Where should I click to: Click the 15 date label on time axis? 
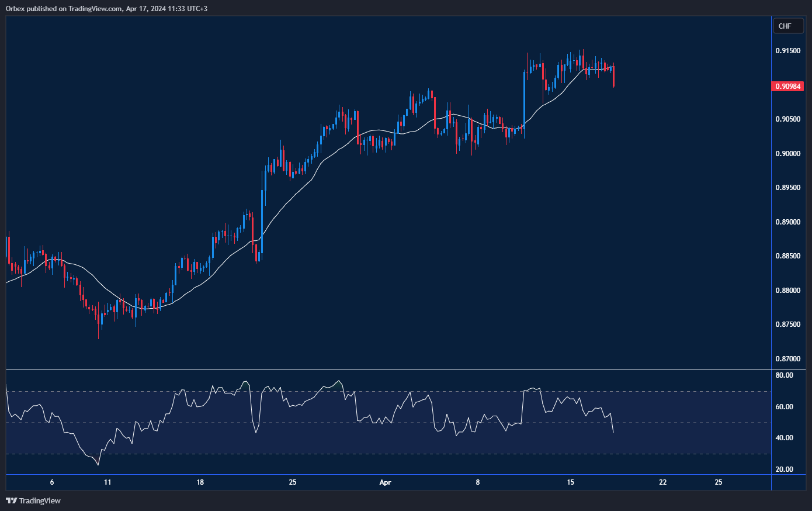[570, 482]
